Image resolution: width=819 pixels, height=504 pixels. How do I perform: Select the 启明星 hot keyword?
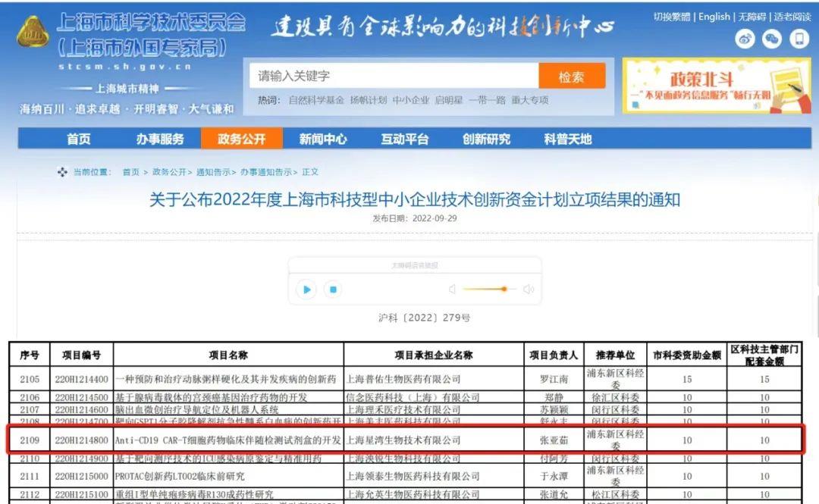(x=449, y=100)
